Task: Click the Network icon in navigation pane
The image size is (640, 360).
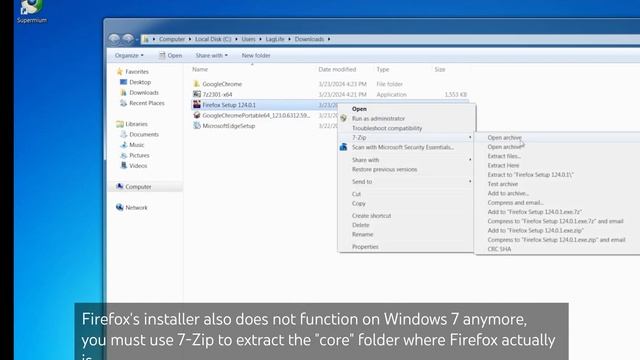Action: click(x=120, y=207)
